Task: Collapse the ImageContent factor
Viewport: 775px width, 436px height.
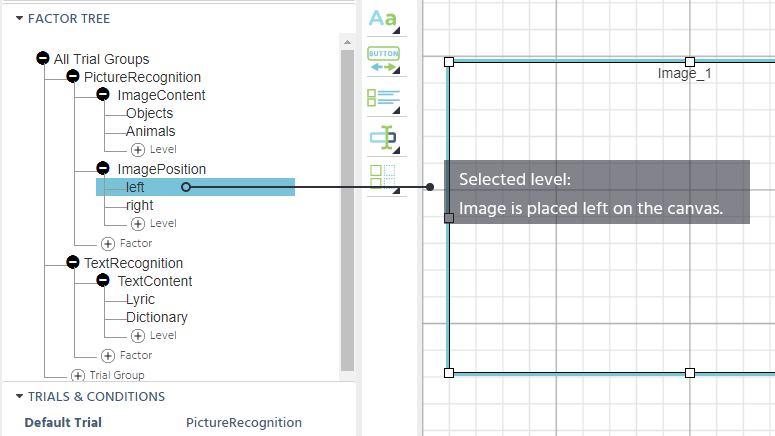Action: click(103, 94)
